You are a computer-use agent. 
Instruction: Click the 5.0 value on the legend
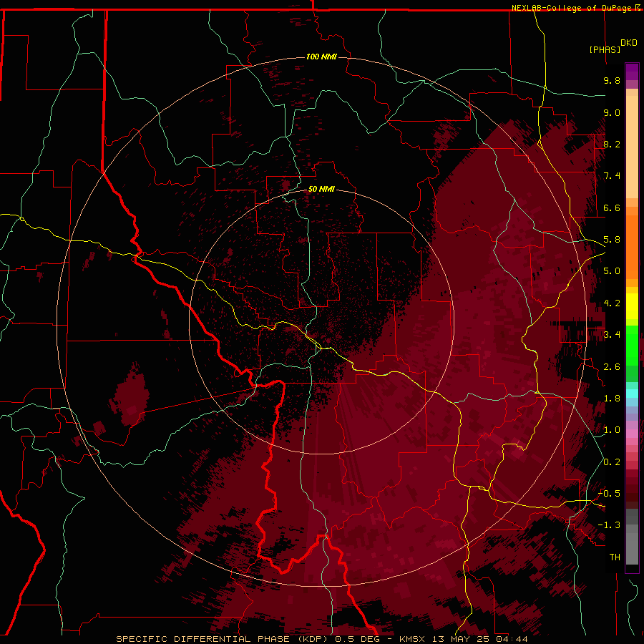pos(612,271)
